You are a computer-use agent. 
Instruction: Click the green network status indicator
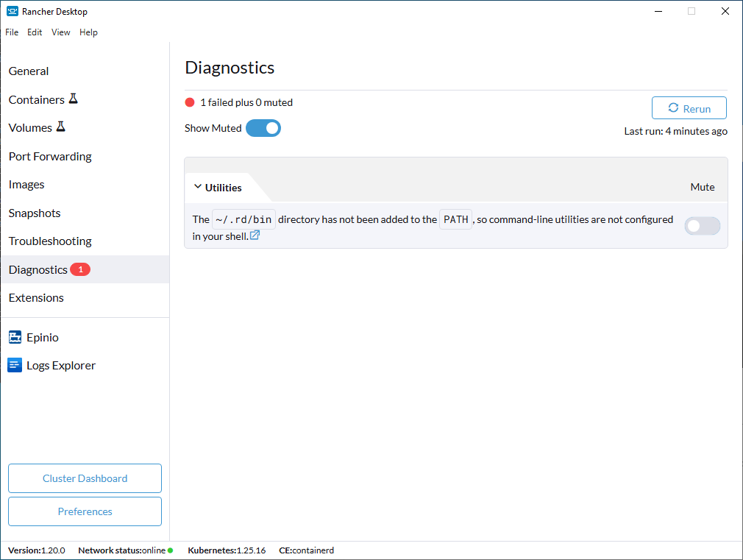[x=170, y=550]
